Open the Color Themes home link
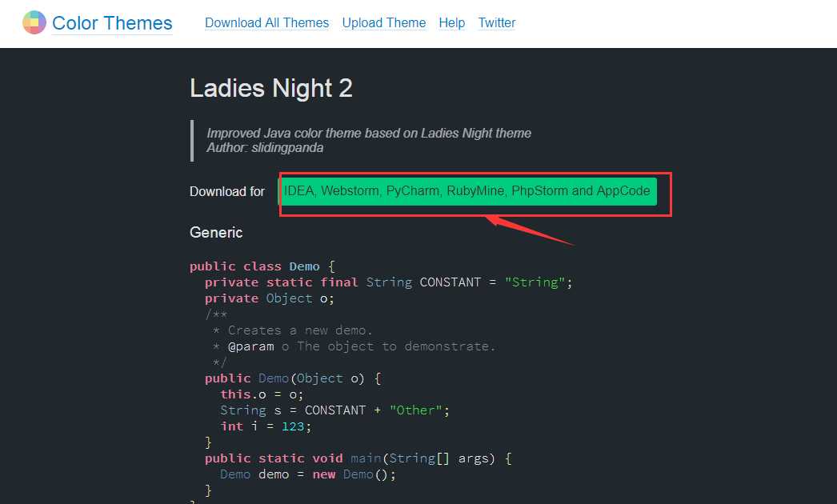Image resolution: width=837 pixels, height=504 pixels. [x=112, y=23]
